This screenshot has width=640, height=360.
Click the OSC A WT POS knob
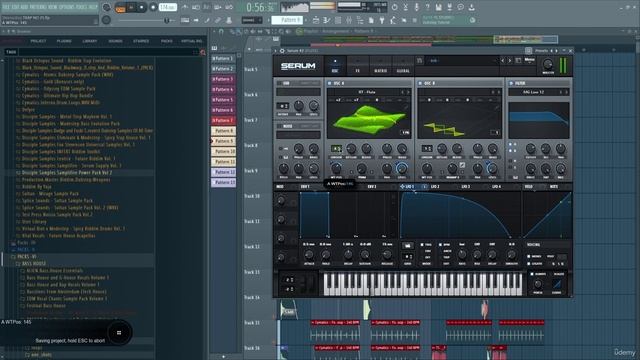(x=336, y=168)
